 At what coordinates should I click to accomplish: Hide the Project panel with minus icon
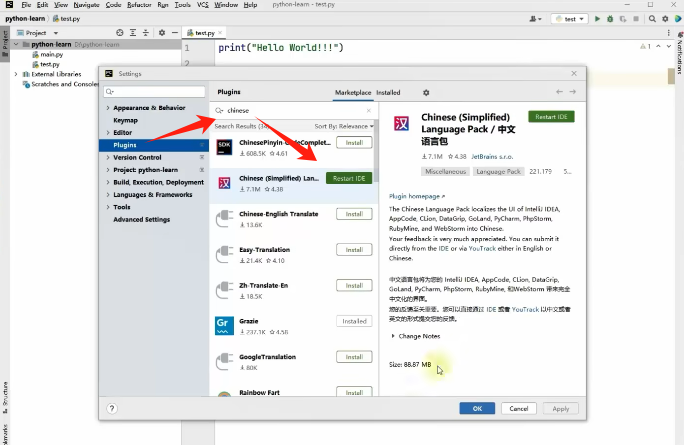point(174,33)
